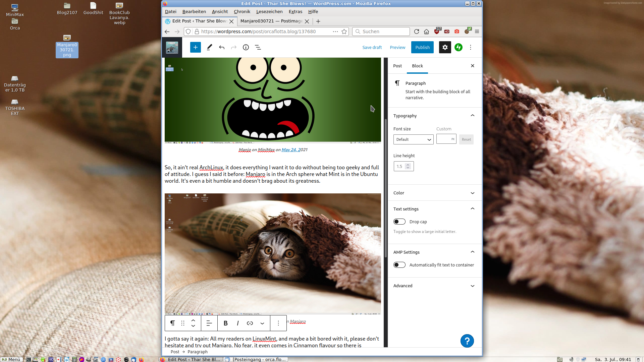Screen dimensions: 644x362
Task: Open the editor Options three-dot menu
Action: pos(471,47)
